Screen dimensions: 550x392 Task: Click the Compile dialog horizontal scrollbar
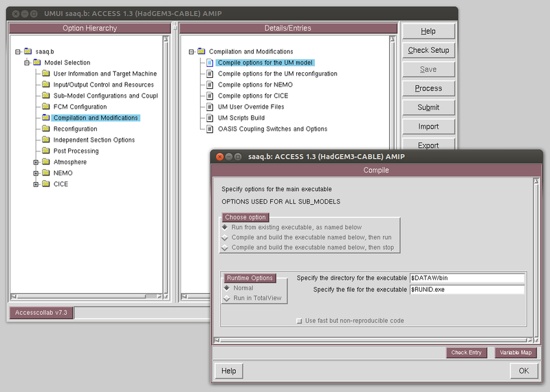373,340
